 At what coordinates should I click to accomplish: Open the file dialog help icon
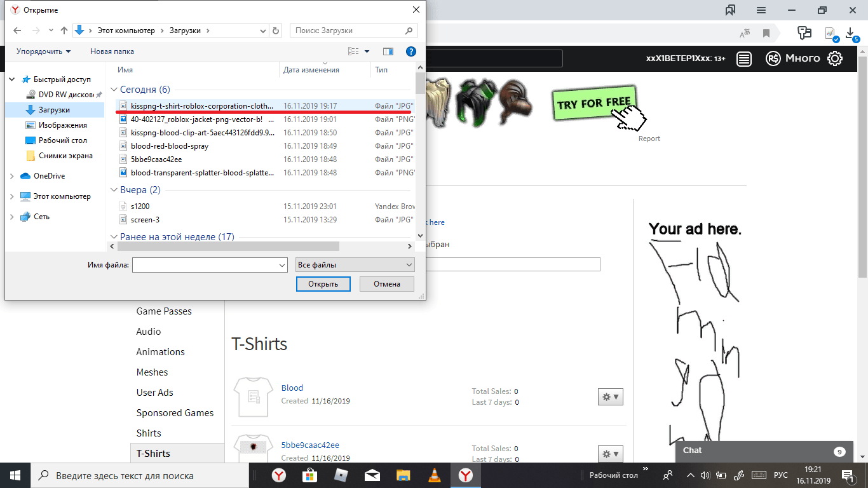coord(411,51)
